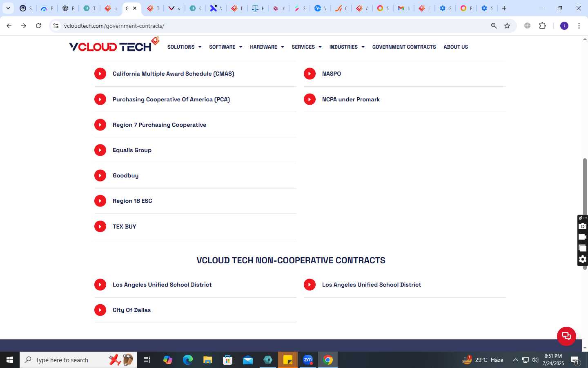Click the page vertical scrollbar thumb

(585, 213)
